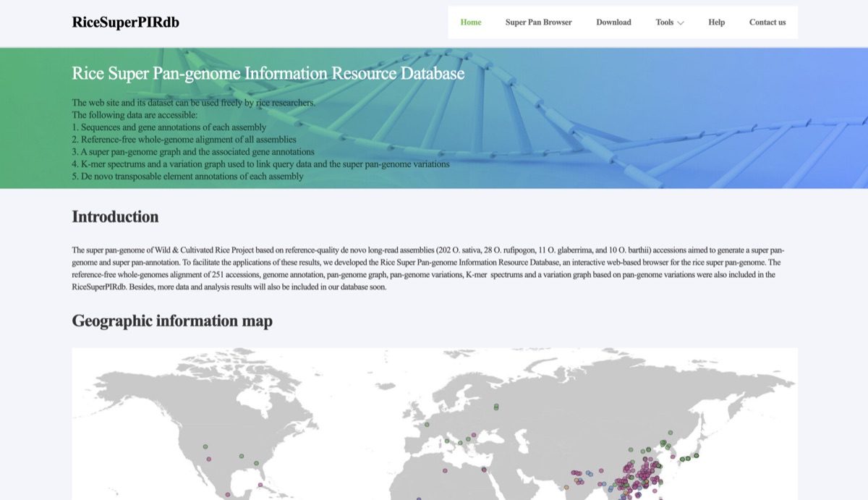The width and height of the screenshot is (868, 500).
Task: Open the Home navigation item
Action: 471,22
